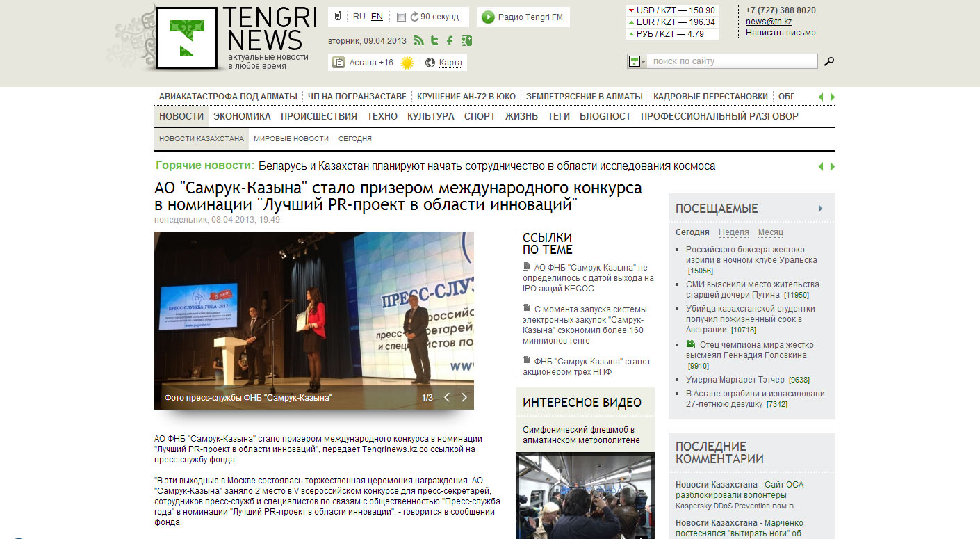Screen dimensions: 980x539
Task: Go to next photo in gallery
Action: [x=464, y=397]
